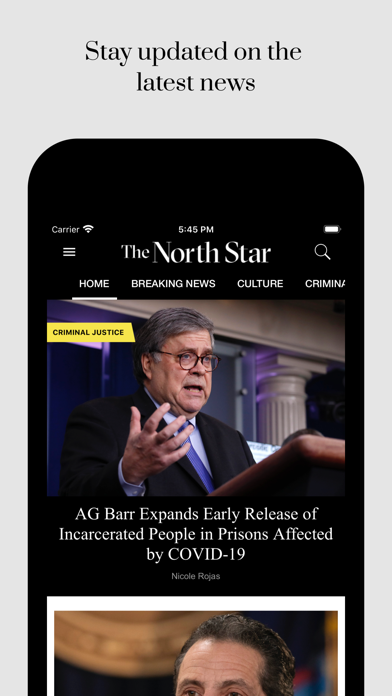The height and width of the screenshot is (696, 392).
Task: Tap author name Nicole Rojas
Action: click(x=196, y=576)
